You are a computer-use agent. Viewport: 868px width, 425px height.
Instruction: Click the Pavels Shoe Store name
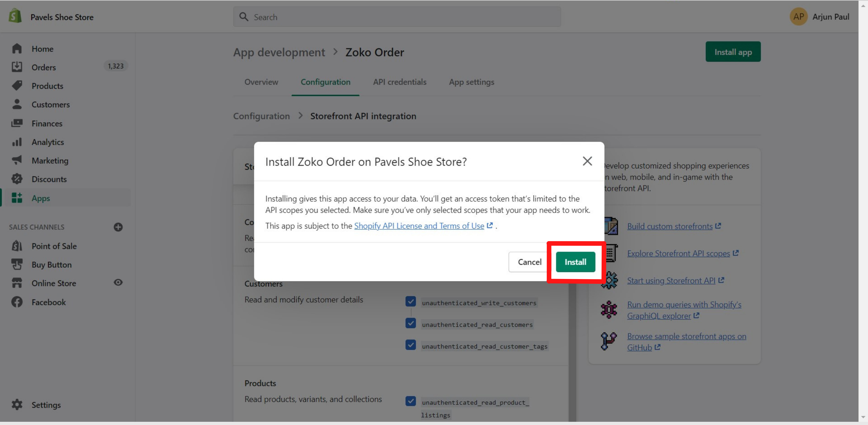[x=62, y=17]
